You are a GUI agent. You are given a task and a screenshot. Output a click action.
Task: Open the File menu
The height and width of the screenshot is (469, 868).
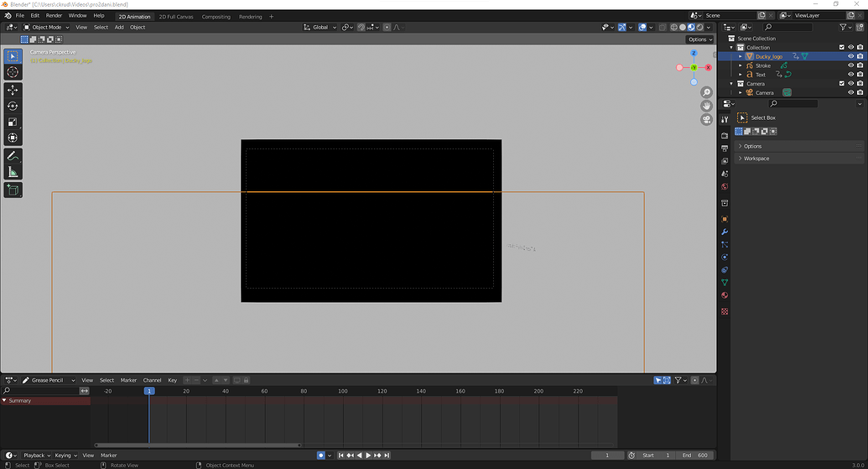20,15
